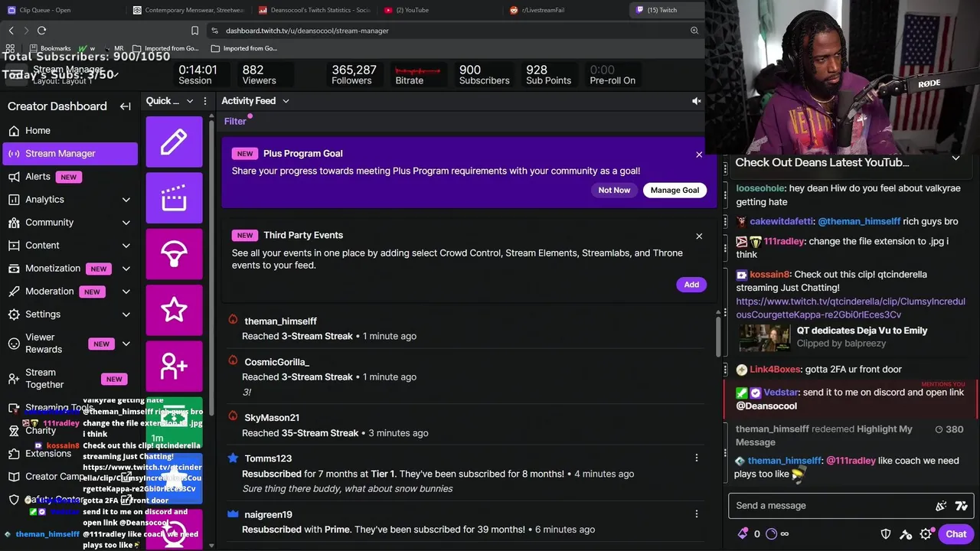Open the celebration party popper icon in chat box
The width and height of the screenshot is (980, 551).
[x=941, y=506]
